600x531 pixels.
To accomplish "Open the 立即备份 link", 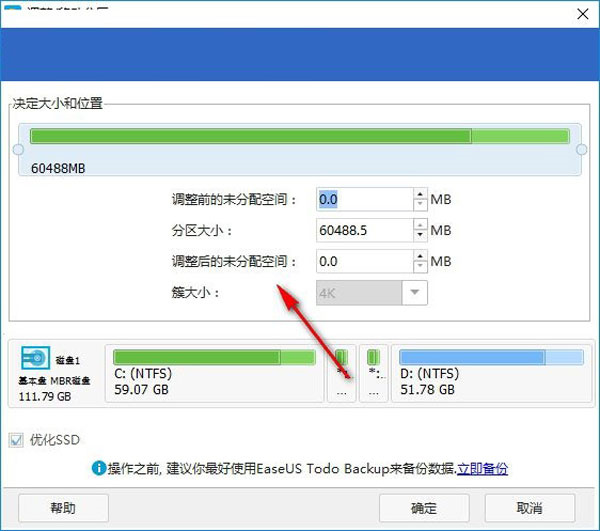I will (x=482, y=468).
